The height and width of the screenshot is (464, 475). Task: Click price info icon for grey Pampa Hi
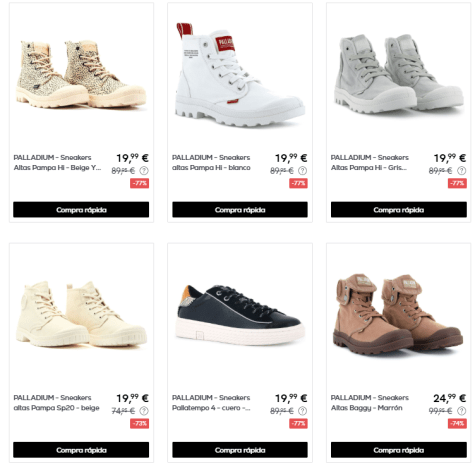pos(461,171)
